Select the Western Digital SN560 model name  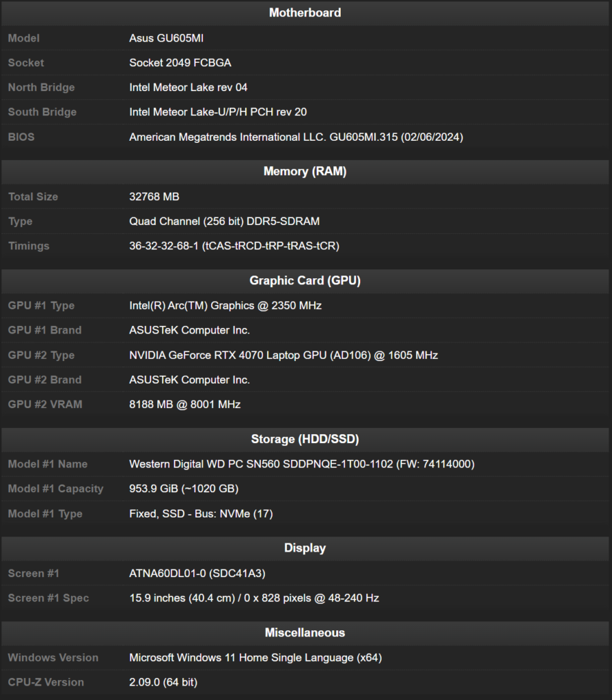pos(302,464)
